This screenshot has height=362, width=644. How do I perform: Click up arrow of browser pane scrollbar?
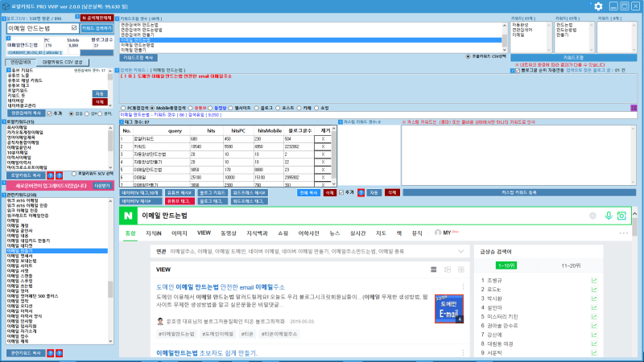(634, 214)
